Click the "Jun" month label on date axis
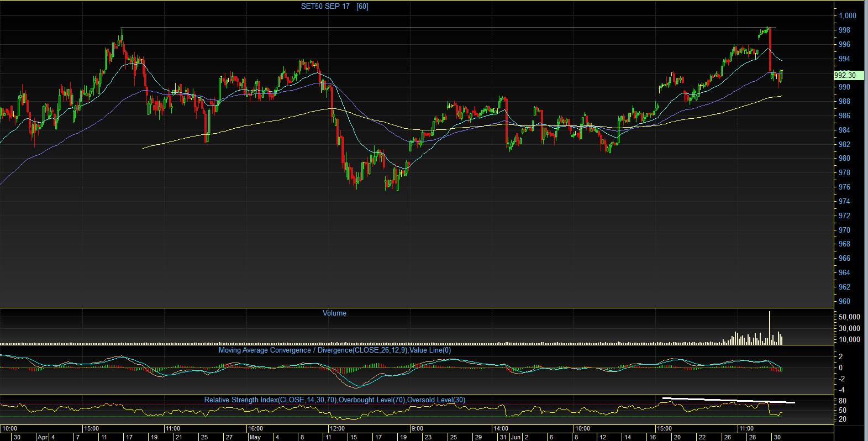The image size is (868, 441). (515, 437)
